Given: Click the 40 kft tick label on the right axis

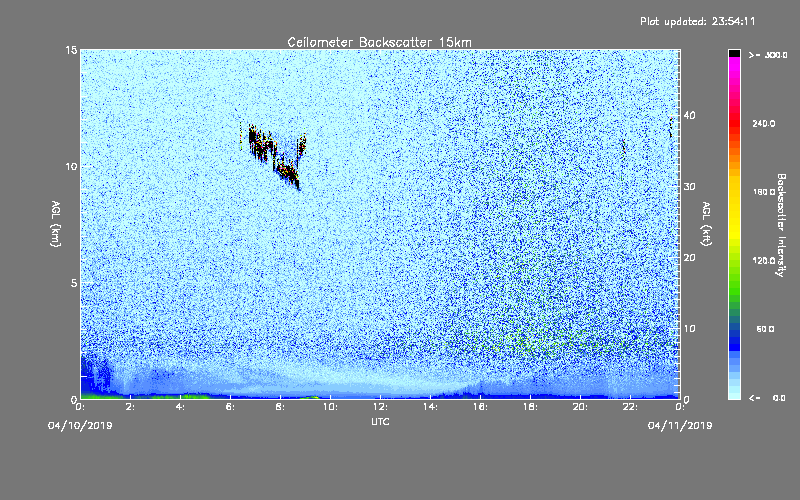Looking at the screenshot, I should coord(689,115).
